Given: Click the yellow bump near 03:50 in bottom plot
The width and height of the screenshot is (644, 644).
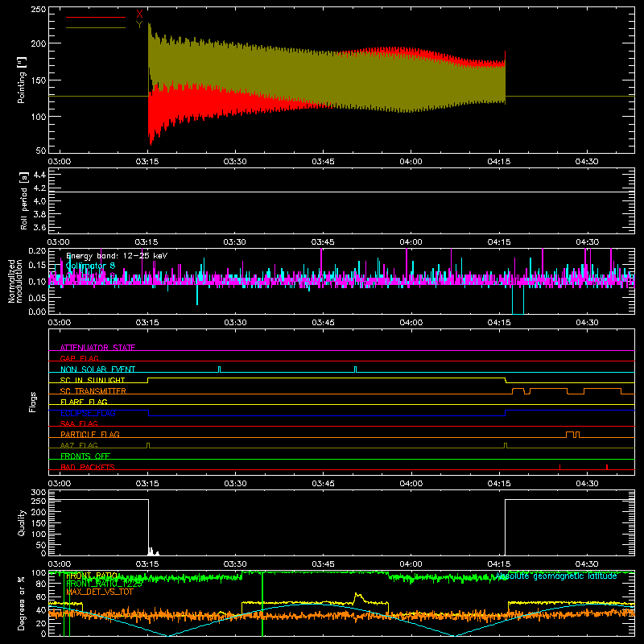Looking at the screenshot, I should click(358, 597).
